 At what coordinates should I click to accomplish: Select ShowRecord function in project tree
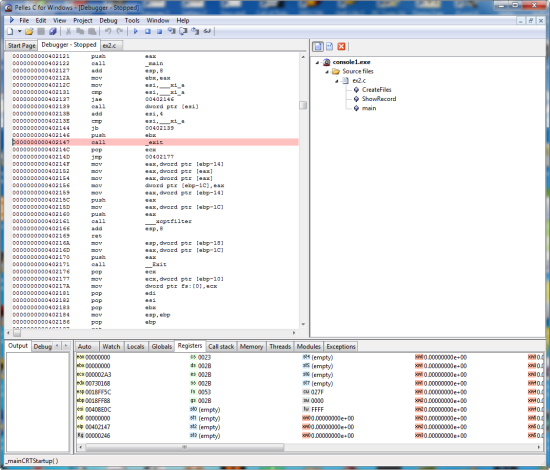point(379,99)
